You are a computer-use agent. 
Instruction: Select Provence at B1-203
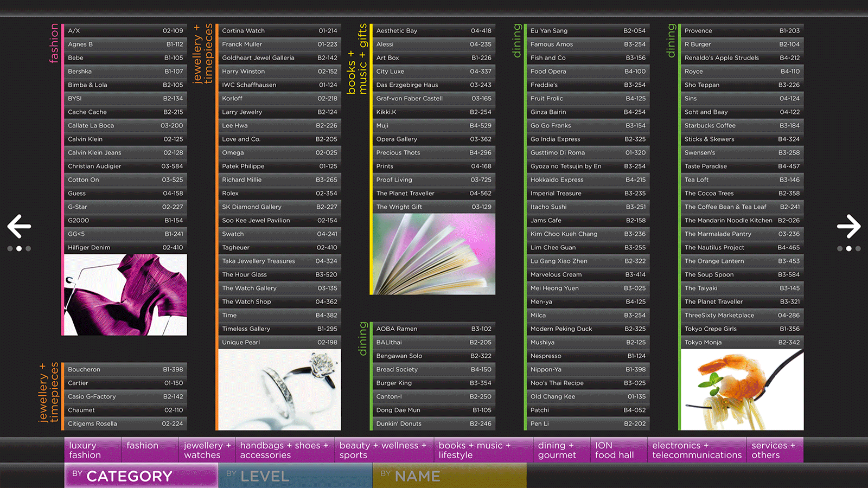[742, 31]
